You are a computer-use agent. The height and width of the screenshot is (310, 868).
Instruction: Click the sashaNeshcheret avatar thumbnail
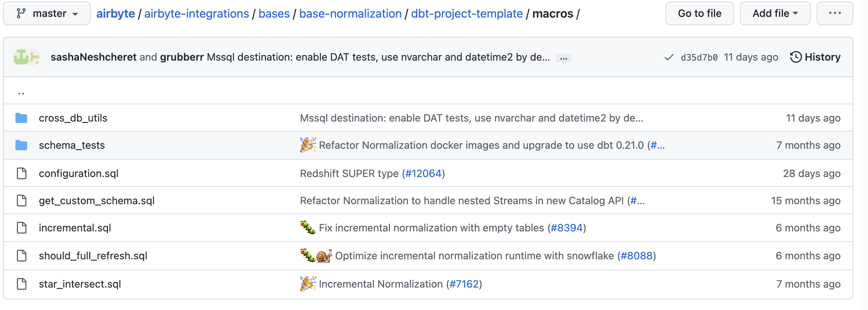21,57
